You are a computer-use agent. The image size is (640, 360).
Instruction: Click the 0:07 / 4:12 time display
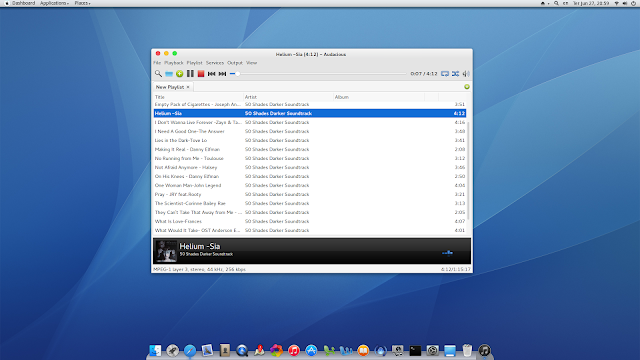click(424, 74)
